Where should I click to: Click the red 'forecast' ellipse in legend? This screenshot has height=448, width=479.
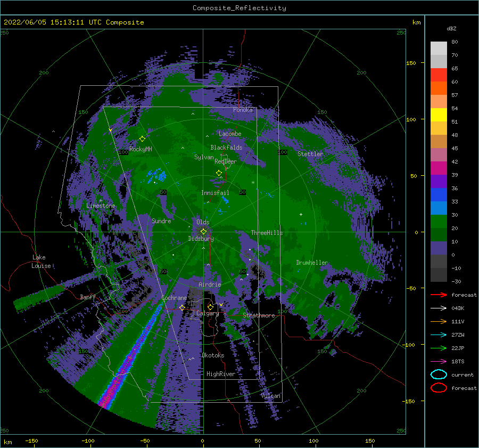[x=439, y=388]
